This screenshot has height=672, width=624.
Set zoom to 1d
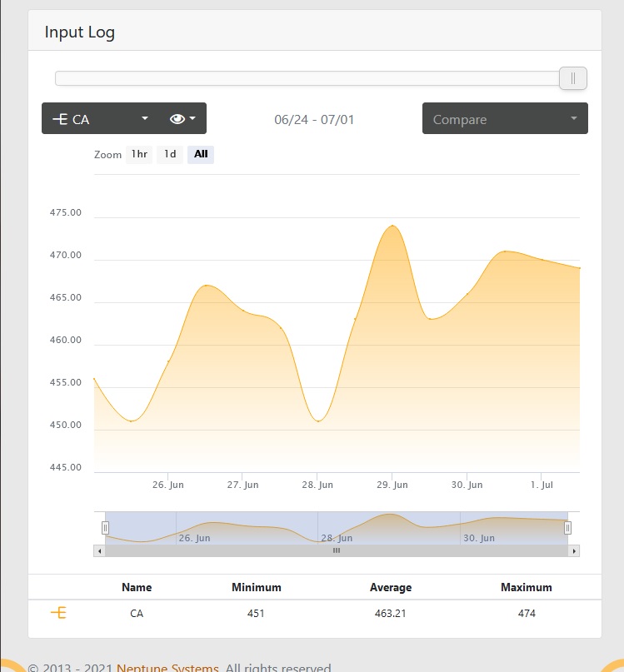click(170, 154)
